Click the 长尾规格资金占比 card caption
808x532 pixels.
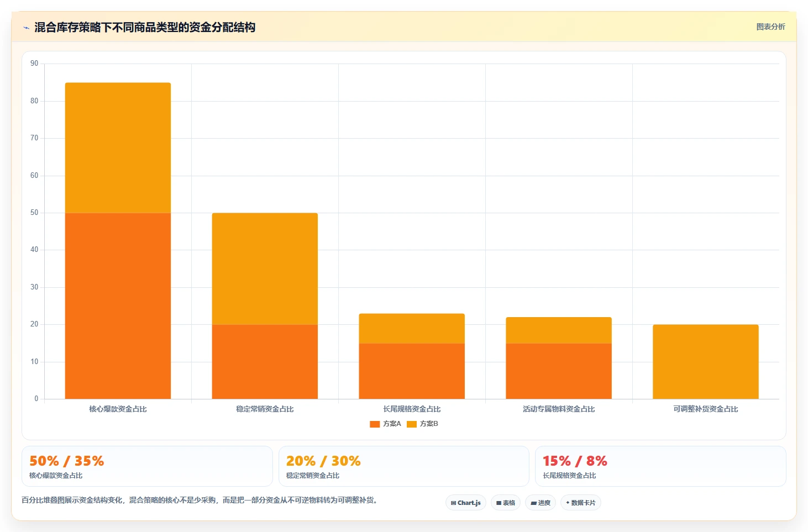click(569, 476)
